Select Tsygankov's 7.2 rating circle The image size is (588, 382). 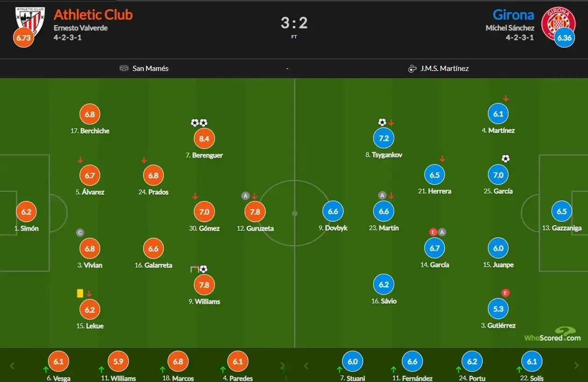point(383,138)
